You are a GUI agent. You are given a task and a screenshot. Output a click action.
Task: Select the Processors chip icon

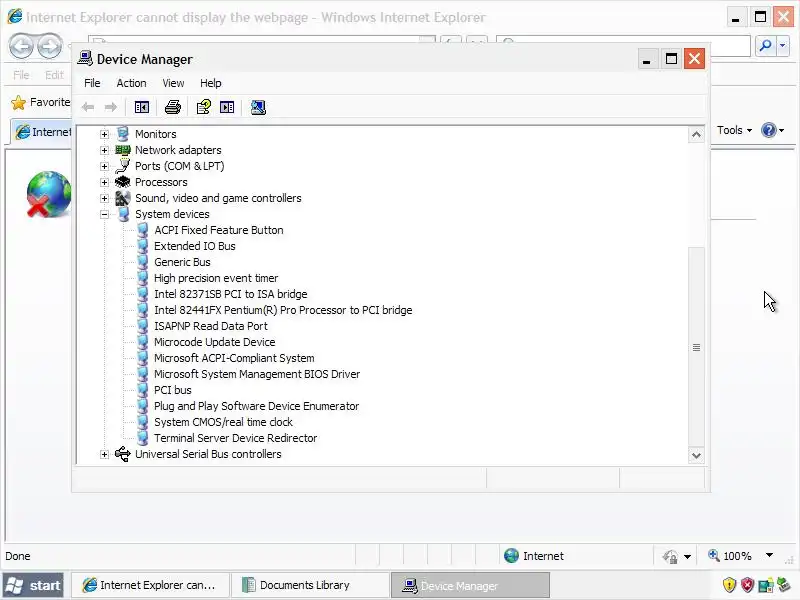pyautogui.click(x=122, y=182)
